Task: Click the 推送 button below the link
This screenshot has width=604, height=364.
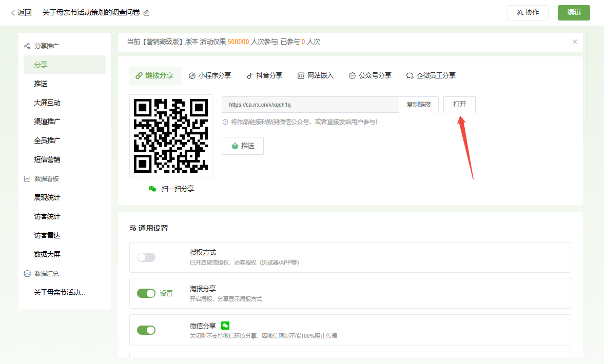Action: click(243, 146)
